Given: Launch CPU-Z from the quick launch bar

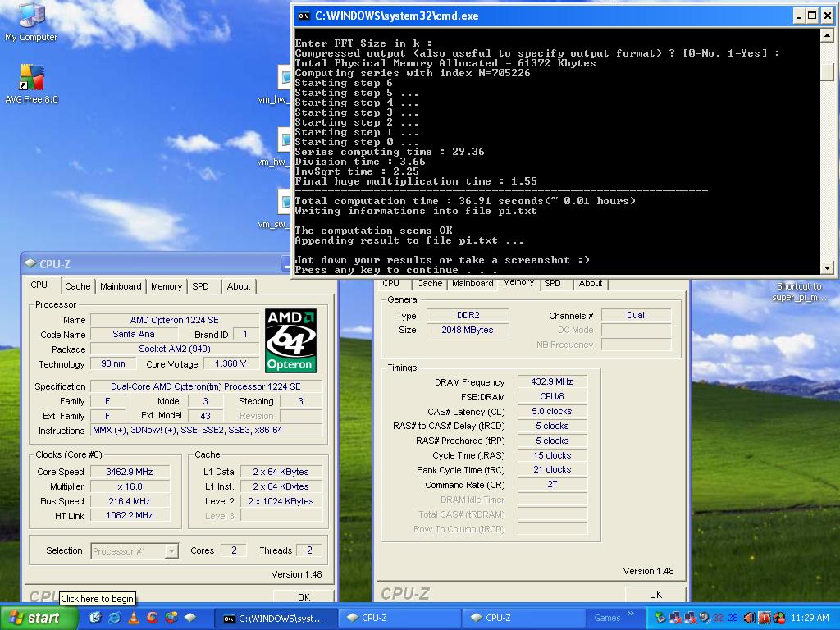Looking at the screenshot, I should (189, 618).
